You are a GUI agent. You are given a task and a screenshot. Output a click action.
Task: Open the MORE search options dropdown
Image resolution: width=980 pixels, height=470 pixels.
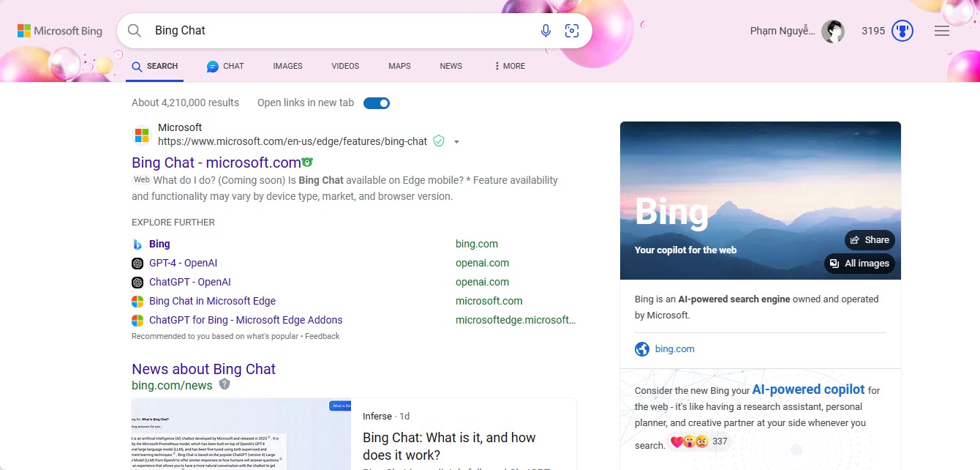point(508,66)
